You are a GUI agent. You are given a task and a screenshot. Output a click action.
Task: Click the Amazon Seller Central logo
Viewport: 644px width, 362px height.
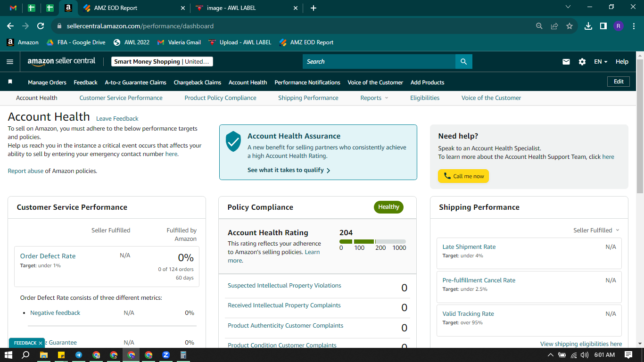pos(61,61)
